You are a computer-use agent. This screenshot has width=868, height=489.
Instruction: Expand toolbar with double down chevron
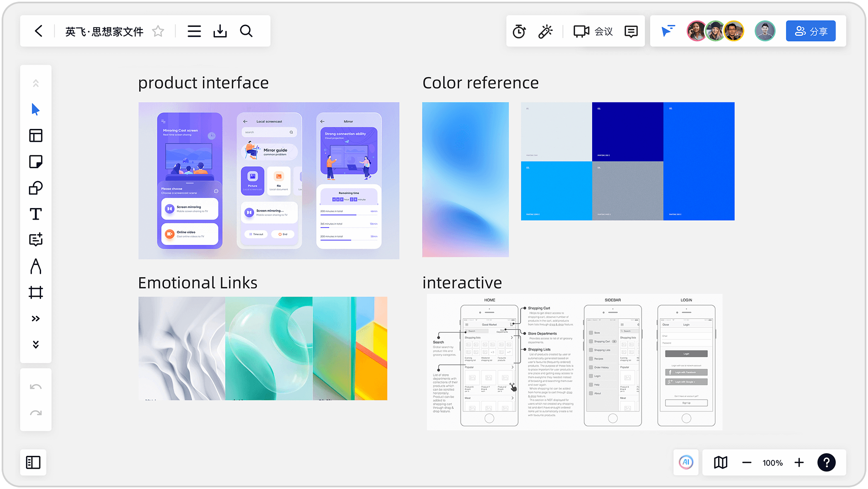pyautogui.click(x=36, y=344)
